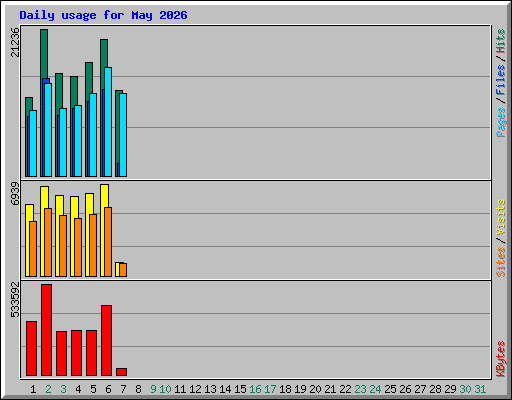Screen dimensions: 512x400
Task: Click the tallest red KBytes bar for day 2
Action: 47,330
